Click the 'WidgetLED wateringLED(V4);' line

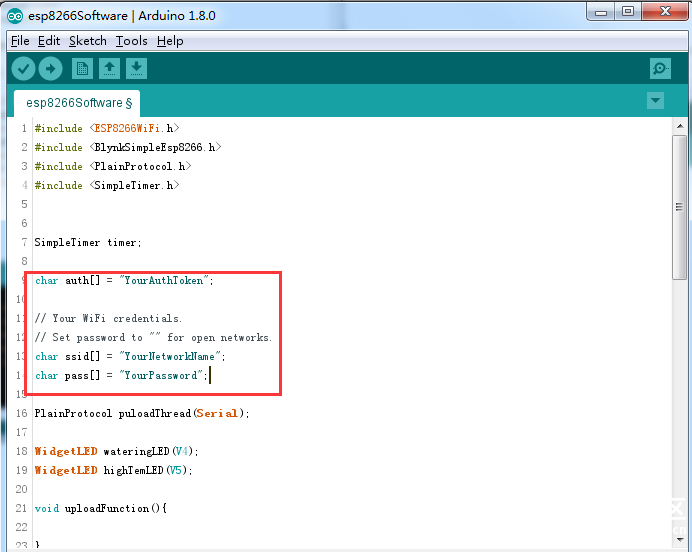(x=117, y=451)
